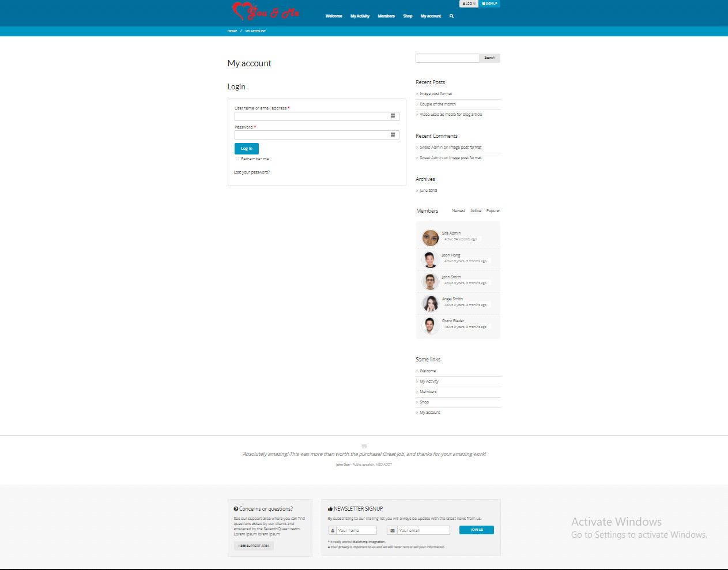Switch Members widget to Popular tab
Image resolution: width=728 pixels, height=570 pixels.
pos(493,211)
